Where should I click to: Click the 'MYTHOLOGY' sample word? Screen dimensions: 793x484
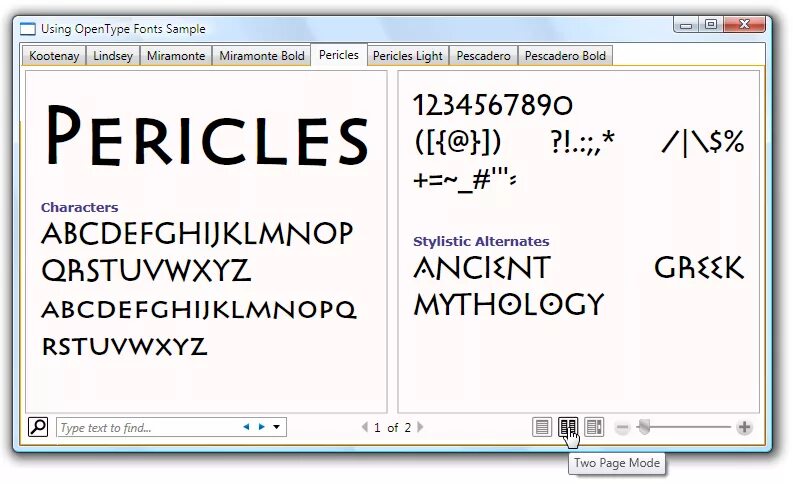coord(509,304)
